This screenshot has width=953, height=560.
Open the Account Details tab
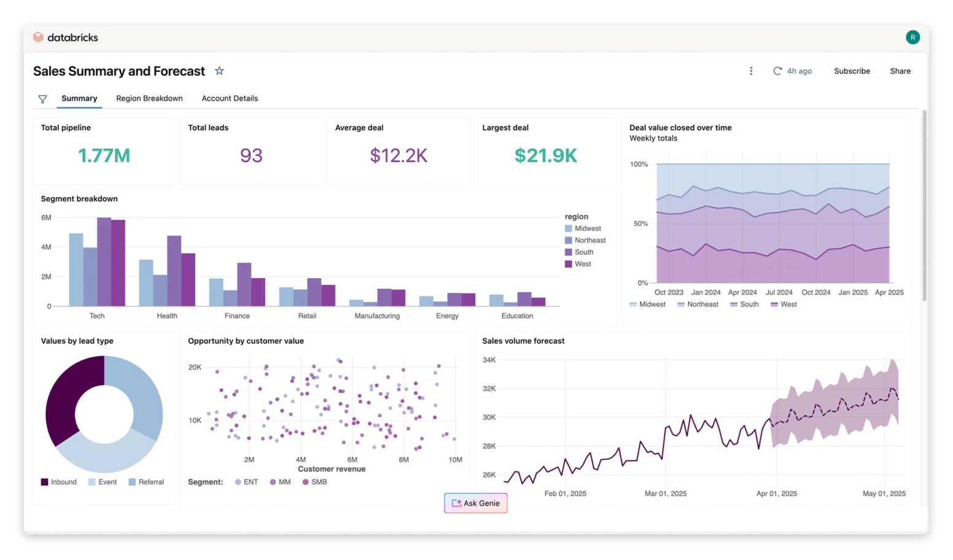pos(230,98)
